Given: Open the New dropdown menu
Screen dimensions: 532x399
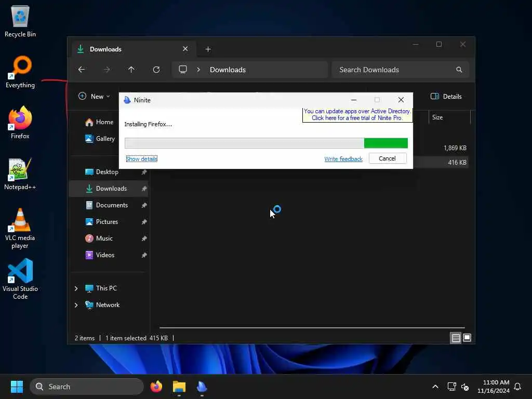Looking at the screenshot, I should click(95, 96).
